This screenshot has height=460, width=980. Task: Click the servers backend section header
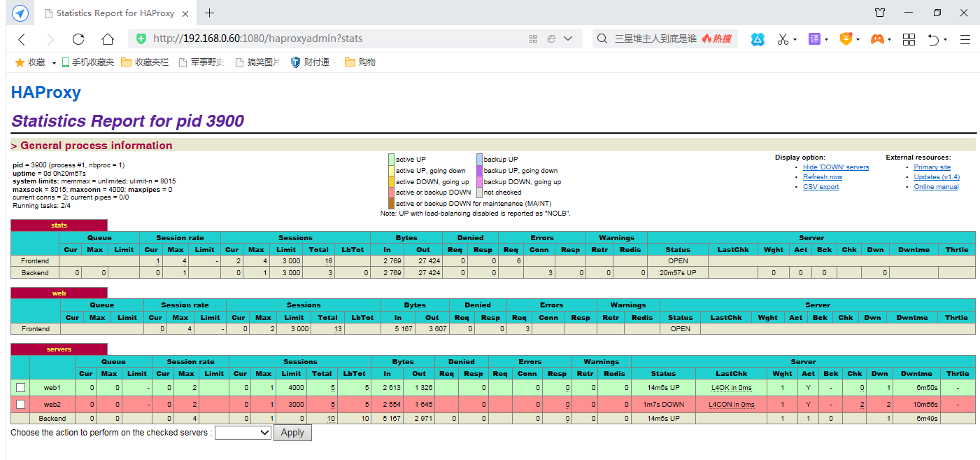pos(59,349)
